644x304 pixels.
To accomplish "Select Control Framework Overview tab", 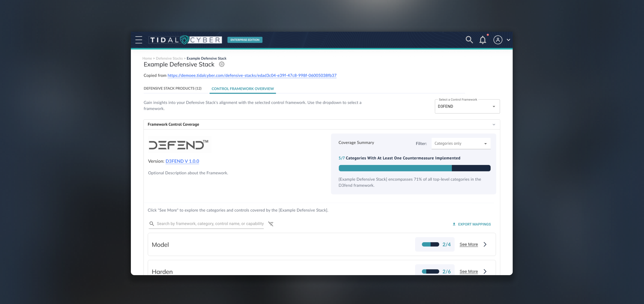I will pos(242,89).
